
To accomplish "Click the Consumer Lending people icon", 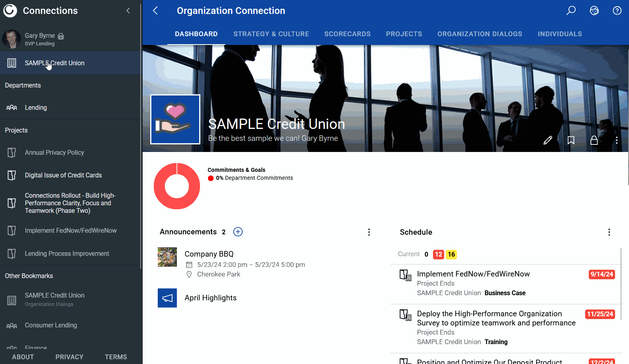I will coord(12,325).
